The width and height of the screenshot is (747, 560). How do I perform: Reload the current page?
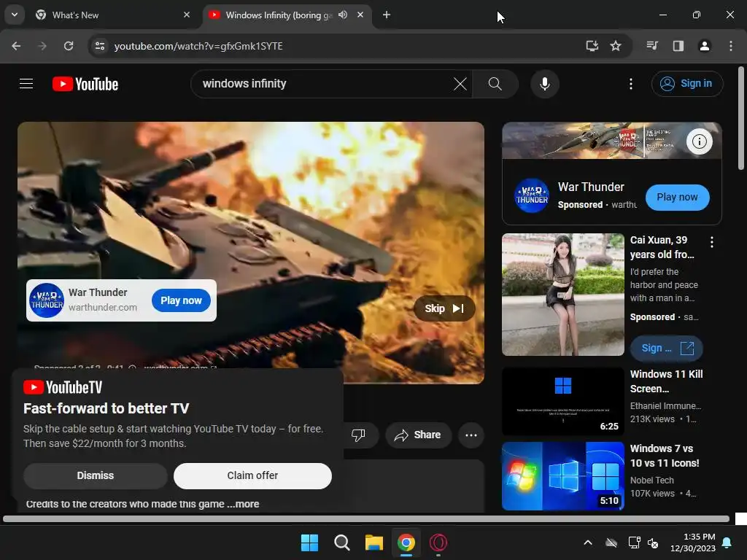coord(69,46)
